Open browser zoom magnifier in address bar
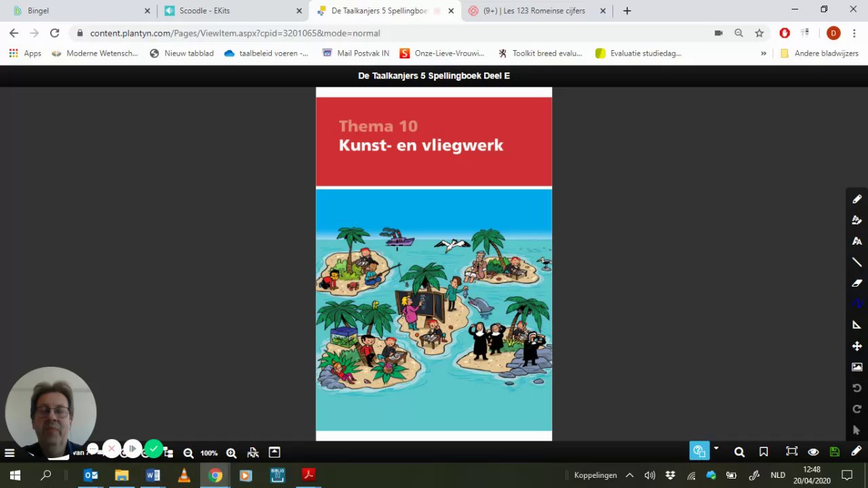 coord(738,33)
